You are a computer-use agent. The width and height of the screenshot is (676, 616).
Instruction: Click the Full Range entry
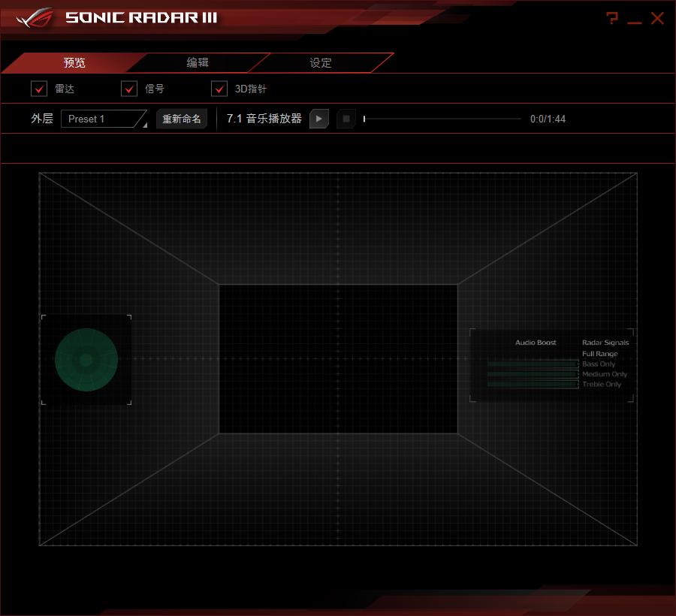coord(599,354)
